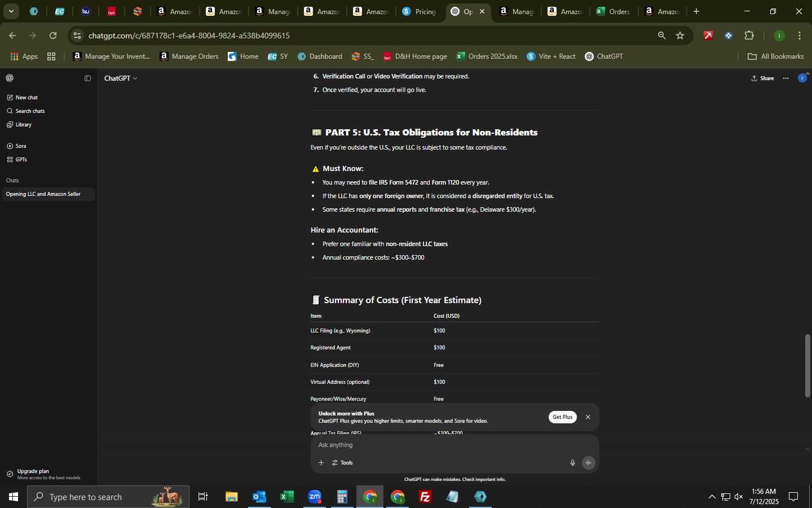Open a new browser tab with plus
The width and height of the screenshot is (812, 508).
pyautogui.click(x=696, y=11)
